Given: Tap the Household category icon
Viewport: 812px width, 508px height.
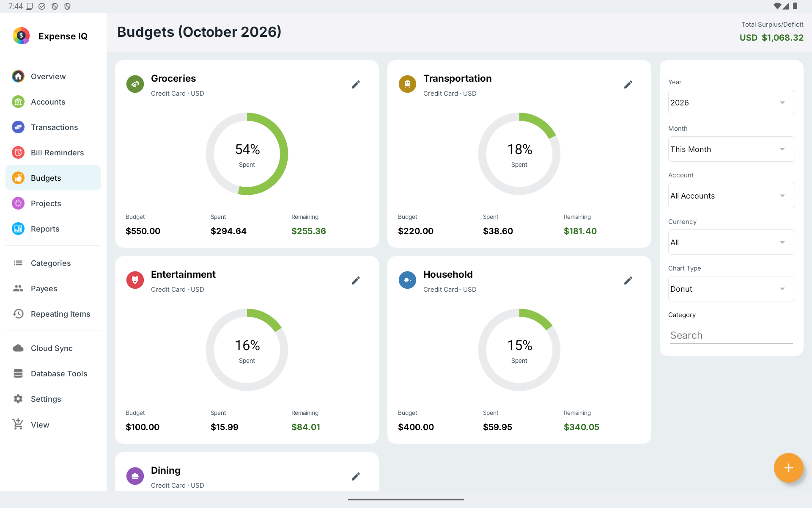Looking at the screenshot, I should 408,280.
